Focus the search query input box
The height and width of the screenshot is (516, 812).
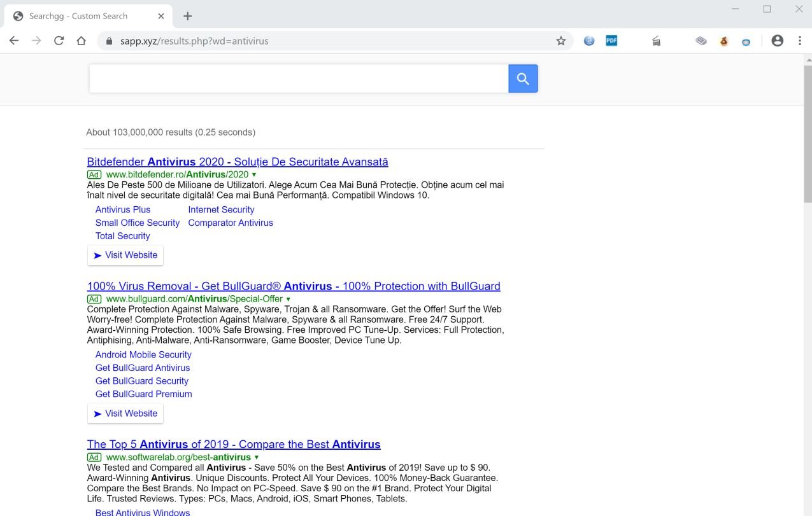coord(299,78)
